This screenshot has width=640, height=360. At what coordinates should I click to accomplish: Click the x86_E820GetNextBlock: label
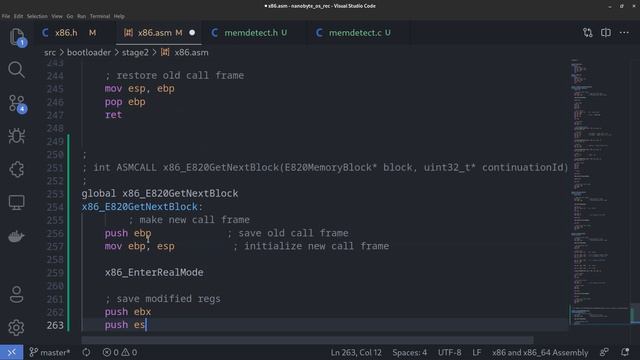pyautogui.click(x=142, y=207)
